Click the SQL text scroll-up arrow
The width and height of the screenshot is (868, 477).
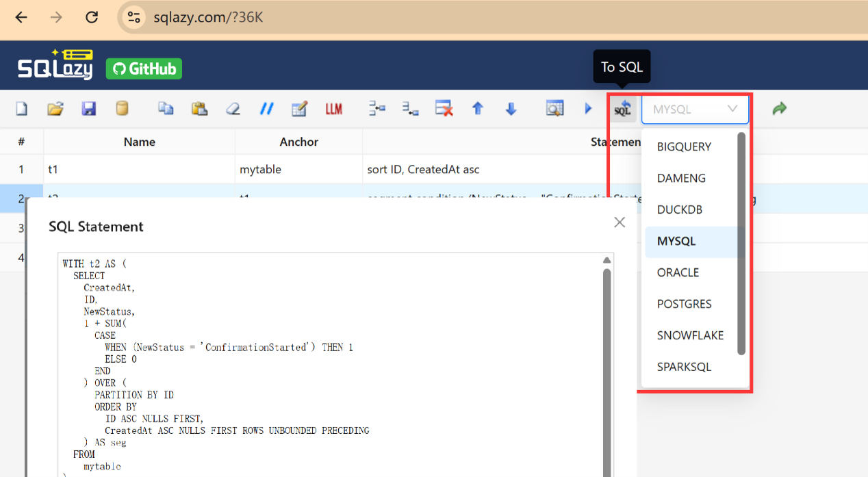click(x=607, y=260)
